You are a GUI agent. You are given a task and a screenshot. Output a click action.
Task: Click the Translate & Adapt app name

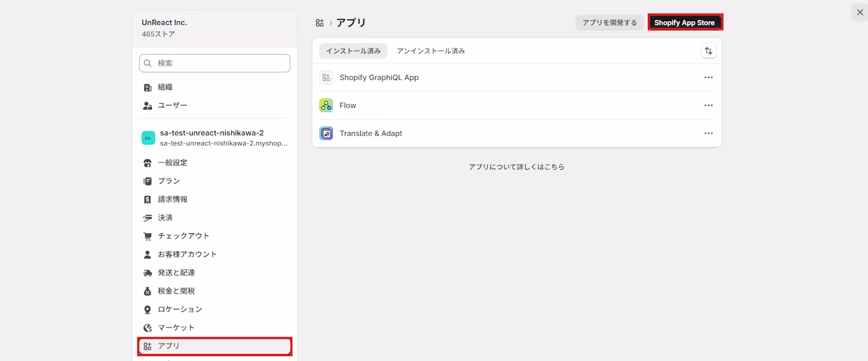371,133
